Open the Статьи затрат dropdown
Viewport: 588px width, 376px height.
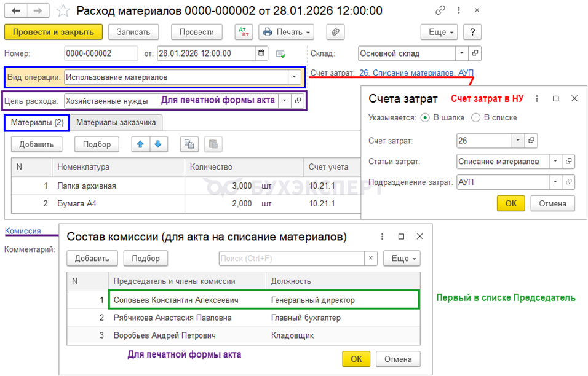click(x=555, y=162)
